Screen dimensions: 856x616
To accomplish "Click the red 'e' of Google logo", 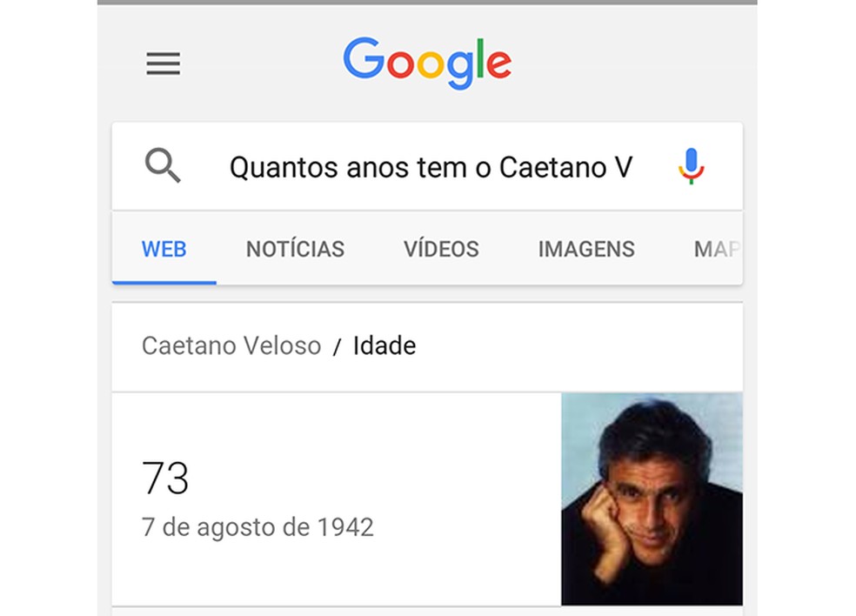I will tap(498, 63).
